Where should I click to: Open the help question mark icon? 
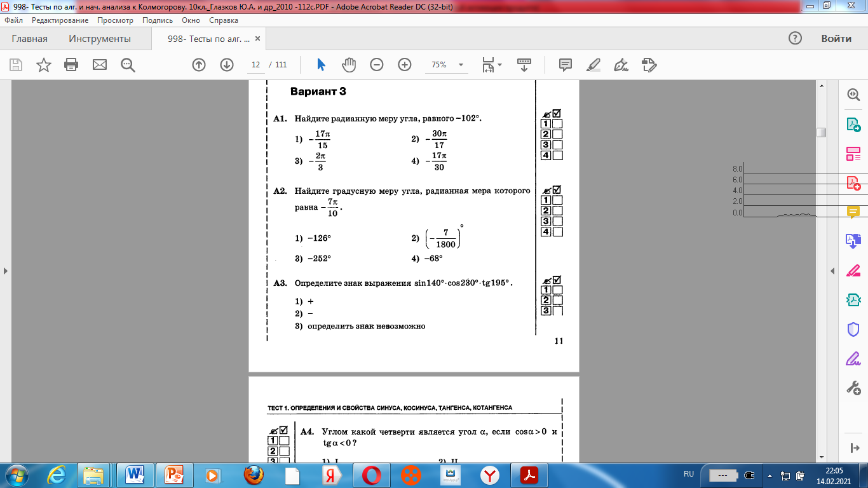[795, 38]
